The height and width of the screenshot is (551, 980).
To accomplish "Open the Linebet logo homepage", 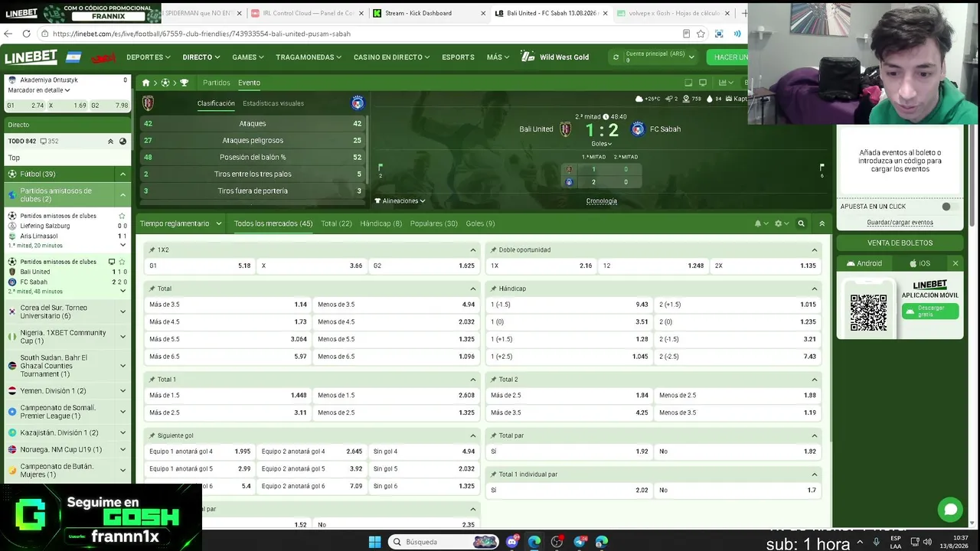I will (31, 57).
